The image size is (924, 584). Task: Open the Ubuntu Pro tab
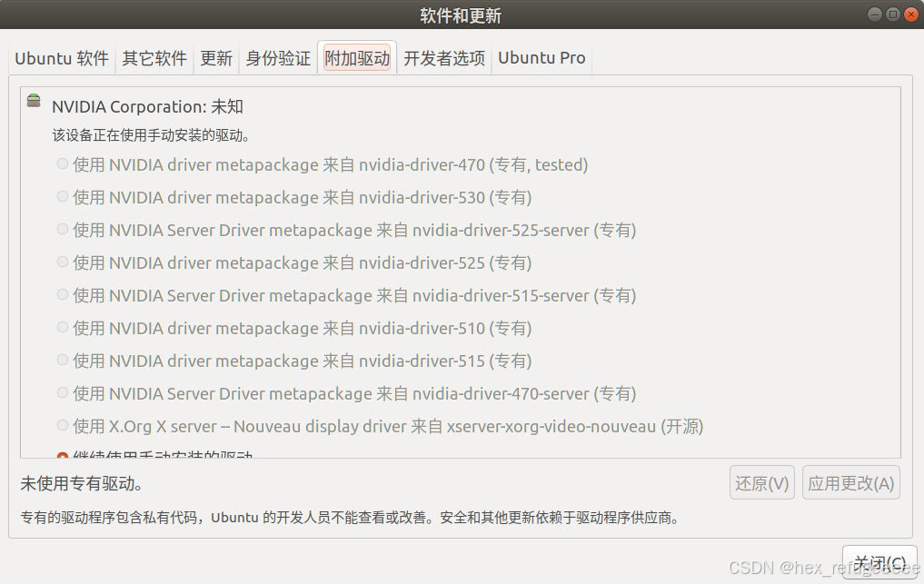pyautogui.click(x=541, y=58)
